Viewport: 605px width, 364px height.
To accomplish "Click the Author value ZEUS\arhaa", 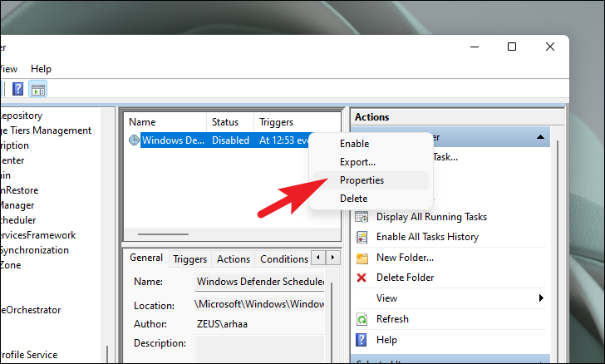I will pos(222,324).
